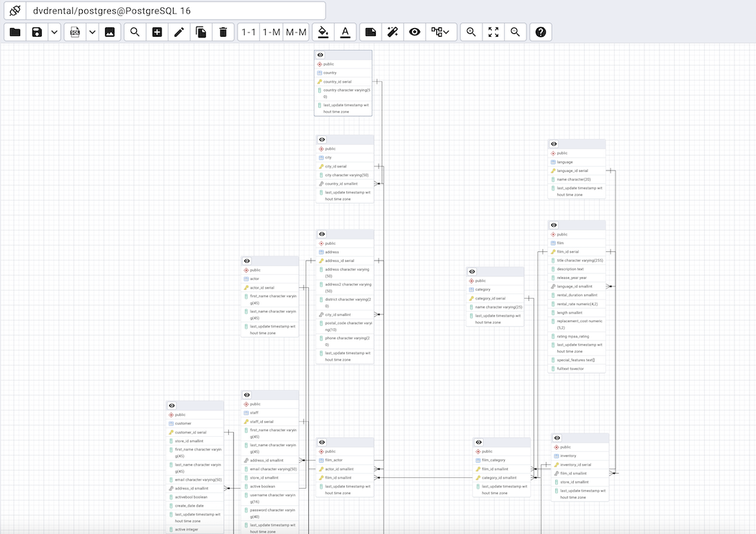Open the fill color picker
This screenshot has height=534, width=756.
coord(323,32)
